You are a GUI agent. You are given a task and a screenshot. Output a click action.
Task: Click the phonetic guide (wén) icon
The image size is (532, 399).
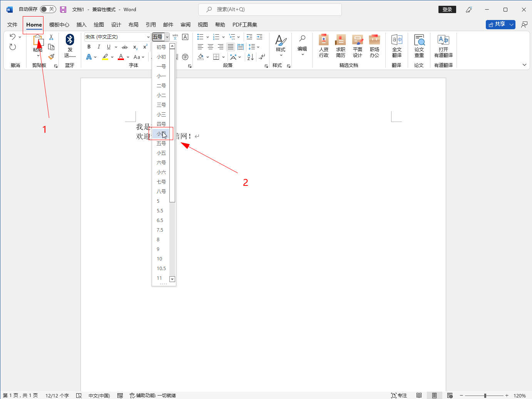click(175, 37)
